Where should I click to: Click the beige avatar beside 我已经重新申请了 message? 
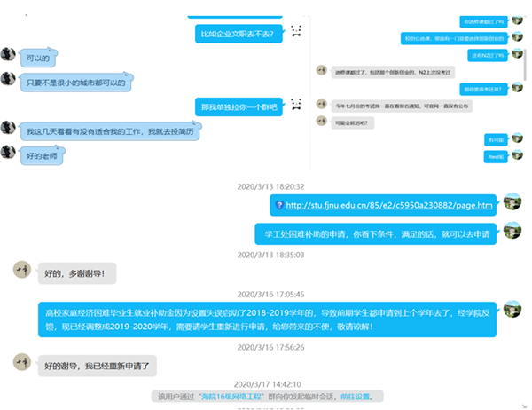[22, 362]
